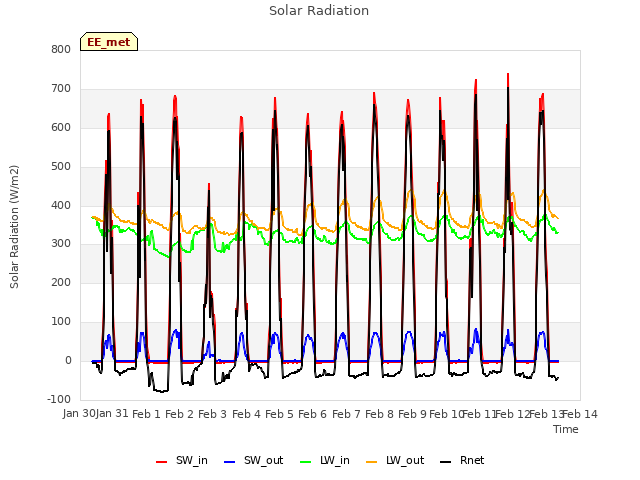Viewport: 640px width, 480px height.
Task: Click the black Rnet legend color marker
Action: tap(445, 462)
